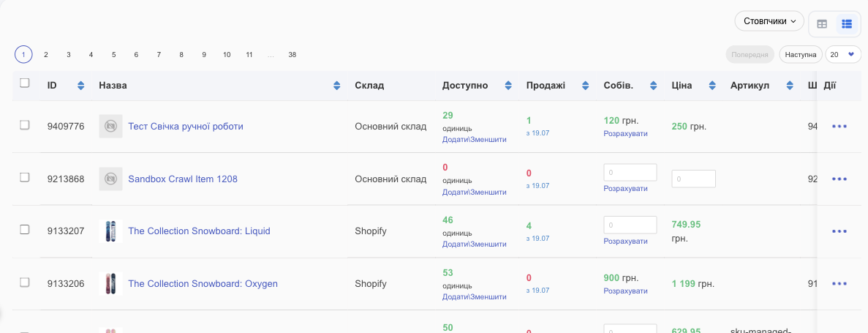Click cost 120 грн. of Тест Свічка

pyautogui.click(x=621, y=120)
